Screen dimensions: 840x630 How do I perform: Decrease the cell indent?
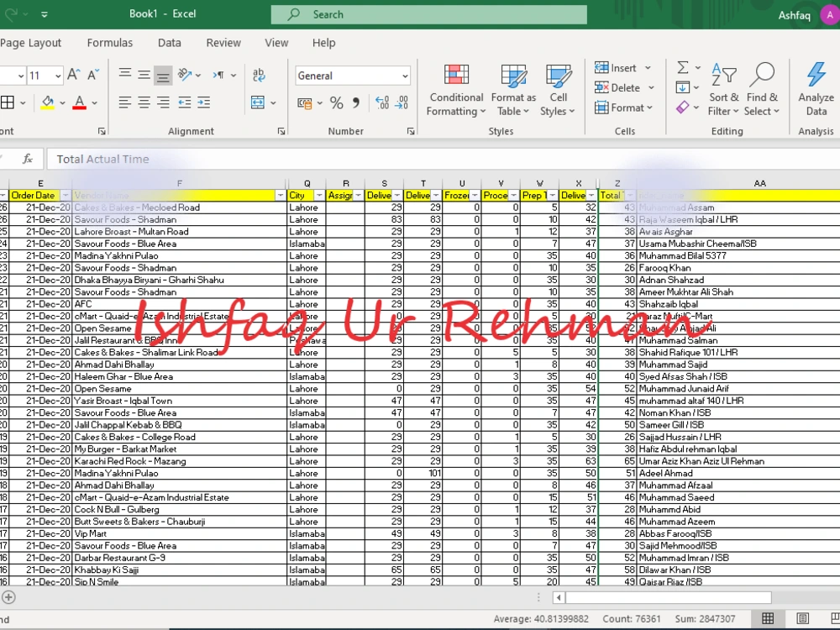click(184, 102)
